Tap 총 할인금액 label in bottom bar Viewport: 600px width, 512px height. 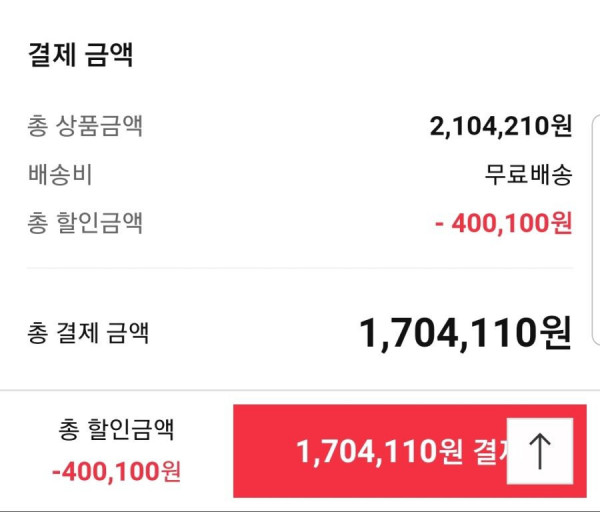tap(116, 429)
